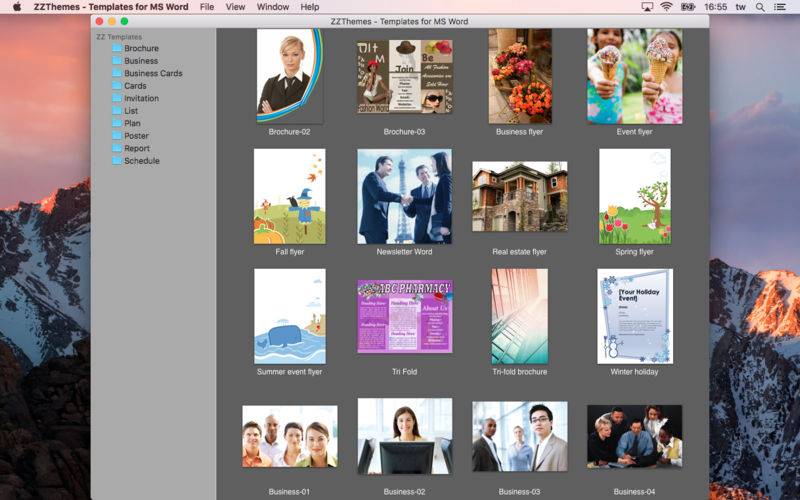Click the AirPlay display icon in menu bar
800x500 pixels.
[x=647, y=7]
